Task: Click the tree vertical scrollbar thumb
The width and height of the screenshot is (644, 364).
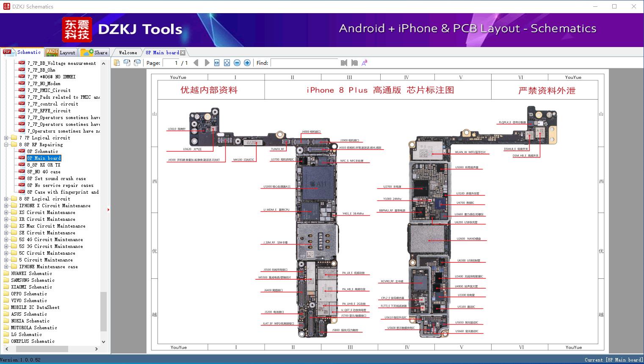Action: click(104, 311)
